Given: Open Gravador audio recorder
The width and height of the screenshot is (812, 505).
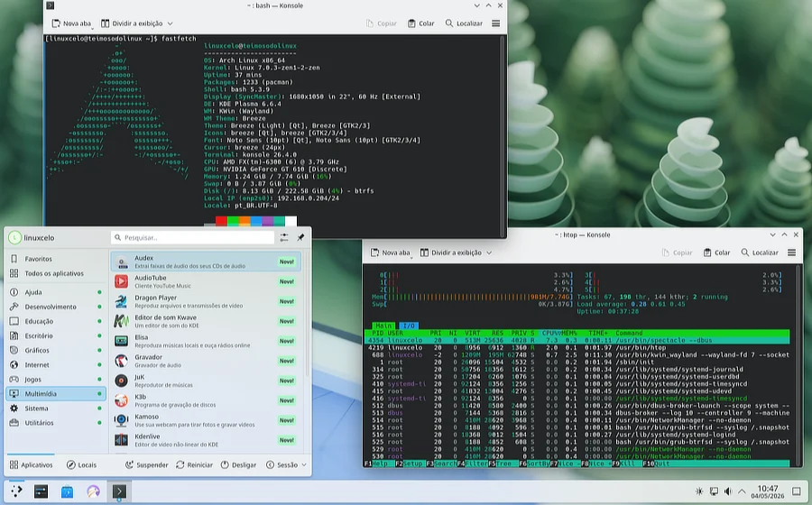Looking at the screenshot, I should [206, 361].
